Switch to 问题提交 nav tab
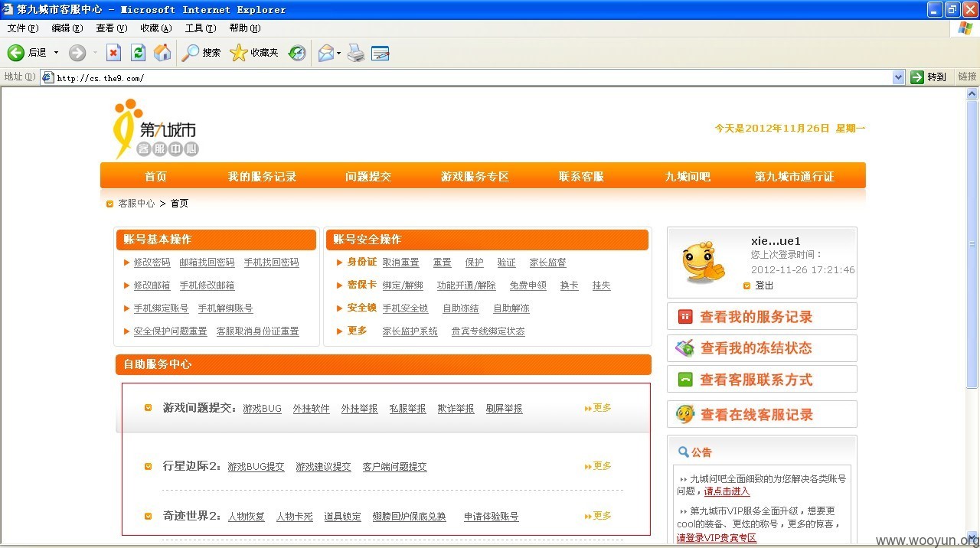980x548 pixels. [x=368, y=177]
